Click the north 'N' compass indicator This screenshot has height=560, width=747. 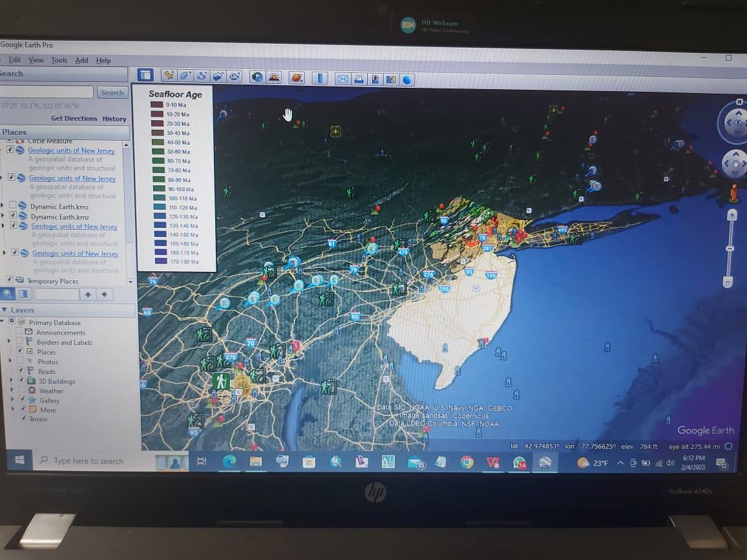coord(739,102)
